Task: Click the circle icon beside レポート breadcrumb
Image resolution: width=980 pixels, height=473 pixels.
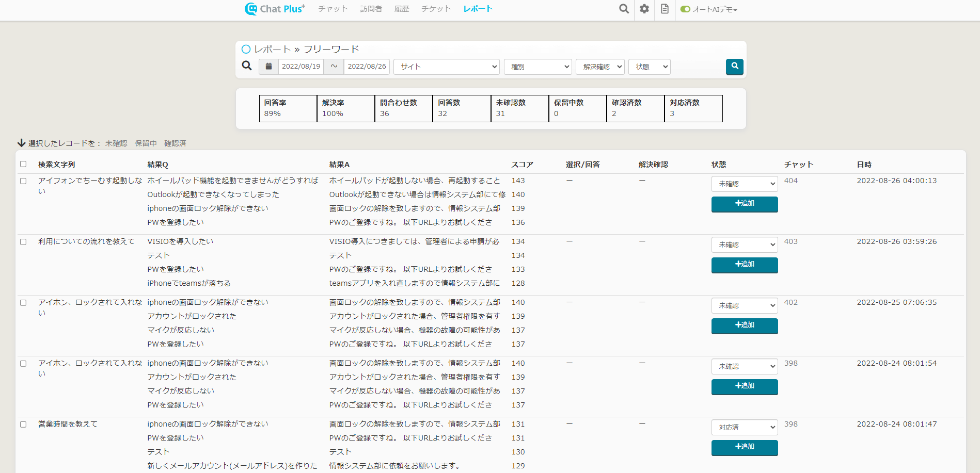Action: coord(246,49)
